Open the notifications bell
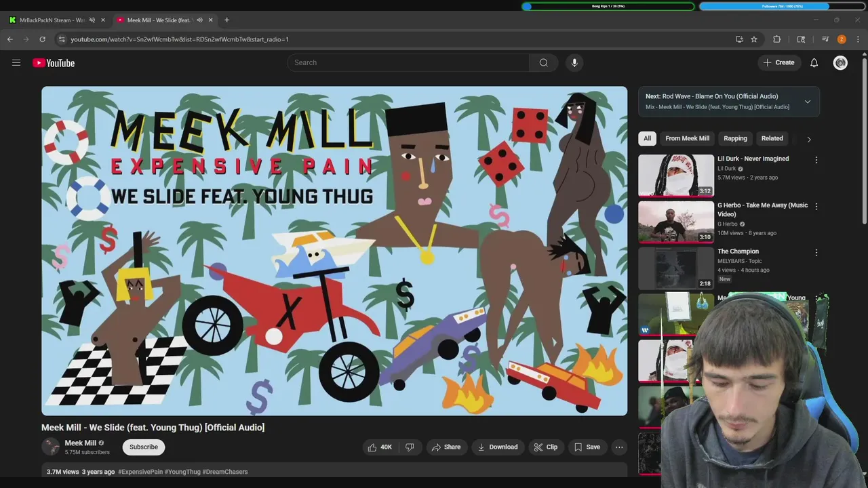 (814, 62)
